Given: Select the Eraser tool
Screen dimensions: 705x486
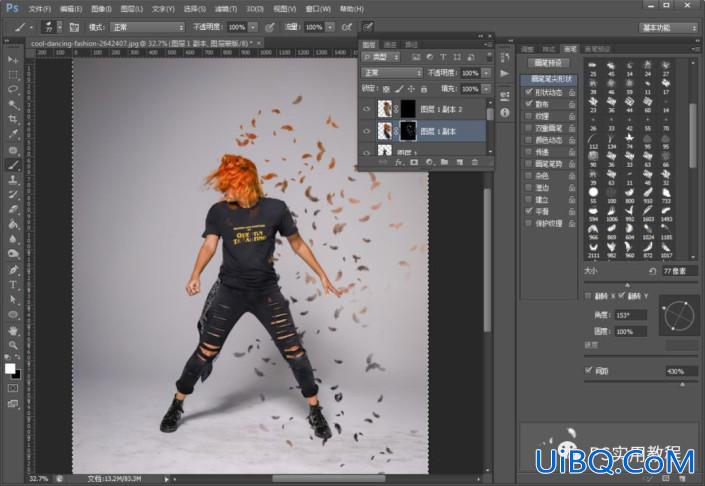Looking at the screenshot, I should point(13,210).
